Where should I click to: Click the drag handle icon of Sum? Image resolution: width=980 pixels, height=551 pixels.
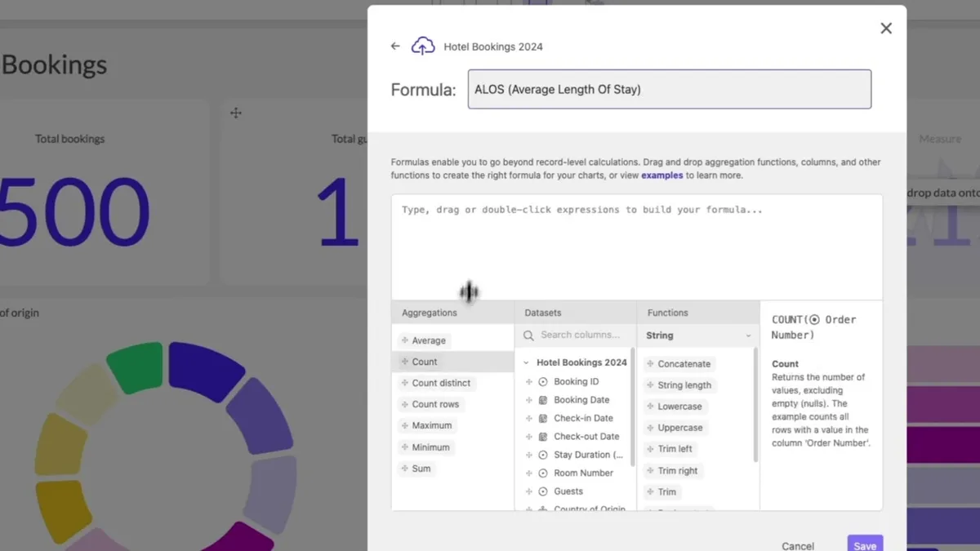pos(405,469)
